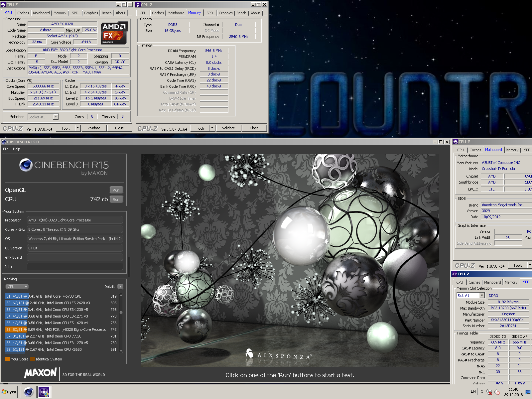
Task: Click the SPD CPU-Z window title icon
Action: pos(454,274)
